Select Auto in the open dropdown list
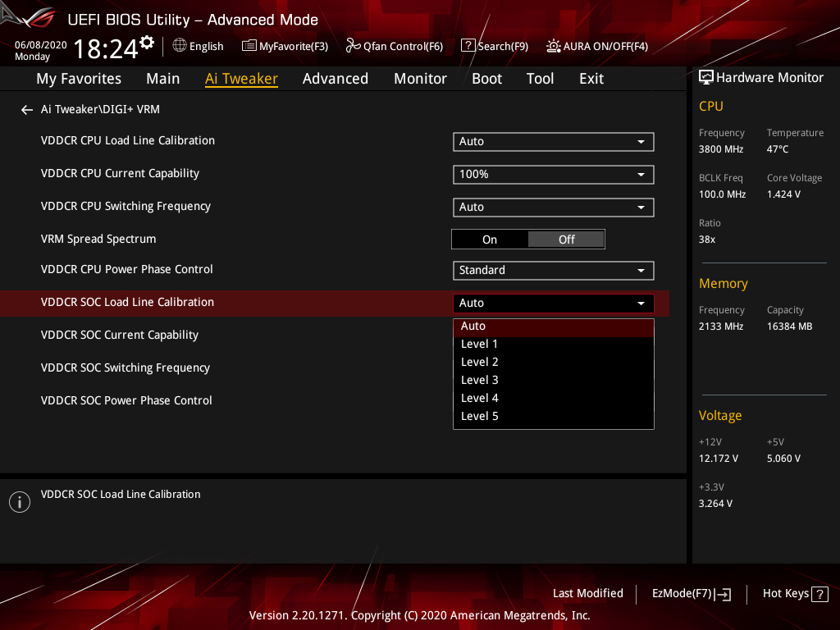The width and height of the screenshot is (840, 630). click(554, 326)
